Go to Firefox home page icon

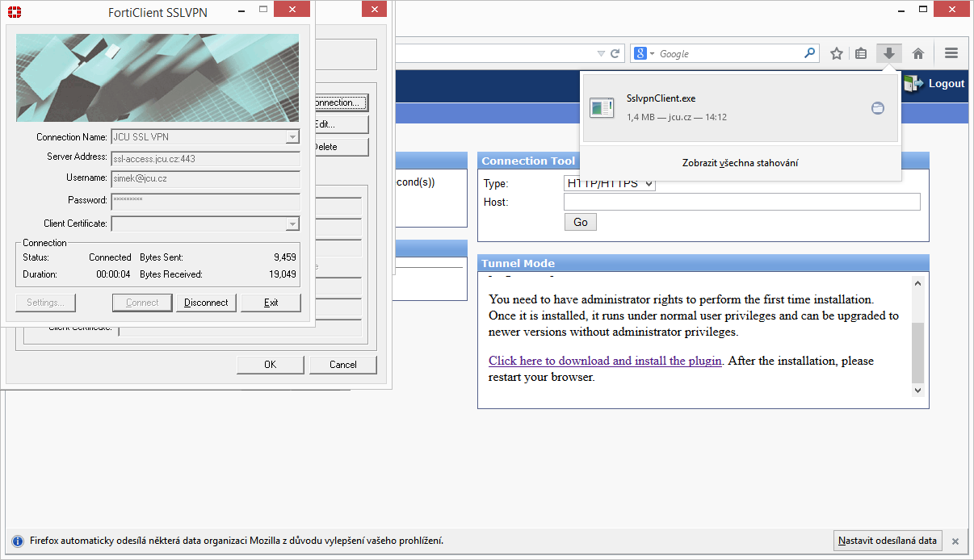click(x=917, y=53)
